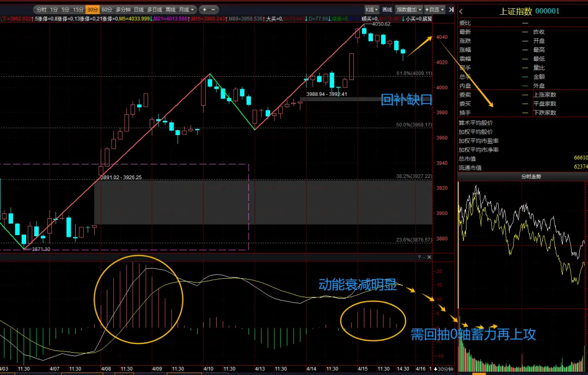Select the 5分 period
The image size is (588, 375).
(x=66, y=10)
